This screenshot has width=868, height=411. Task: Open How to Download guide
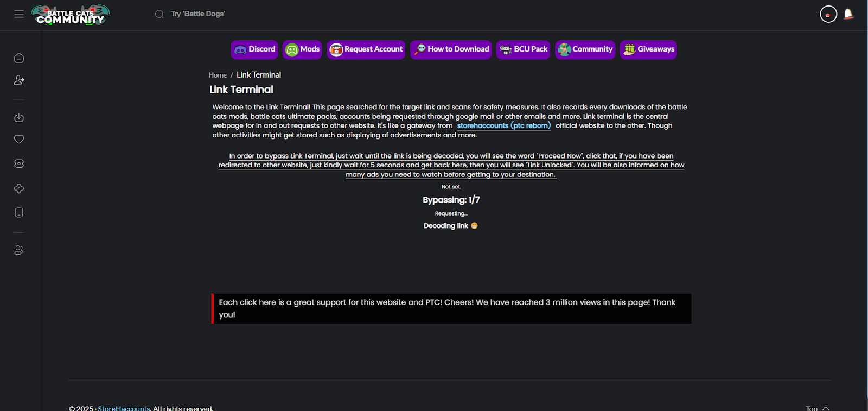[x=451, y=49]
